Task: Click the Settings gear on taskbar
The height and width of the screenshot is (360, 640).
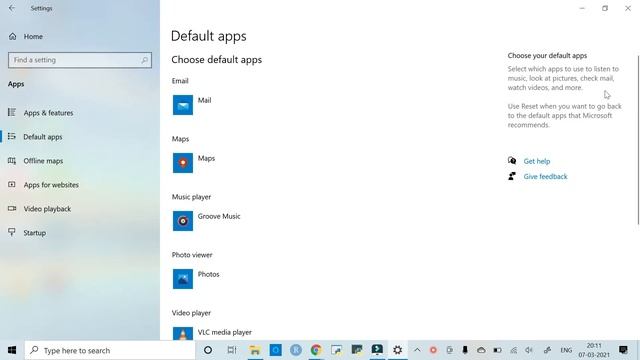Action: [398, 350]
